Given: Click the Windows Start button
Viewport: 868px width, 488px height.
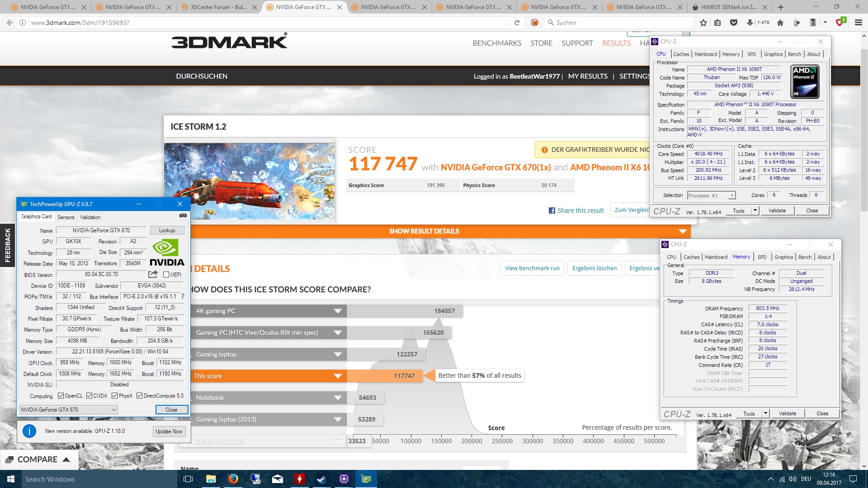Looking at the screenshot, I should coord(11,479).
